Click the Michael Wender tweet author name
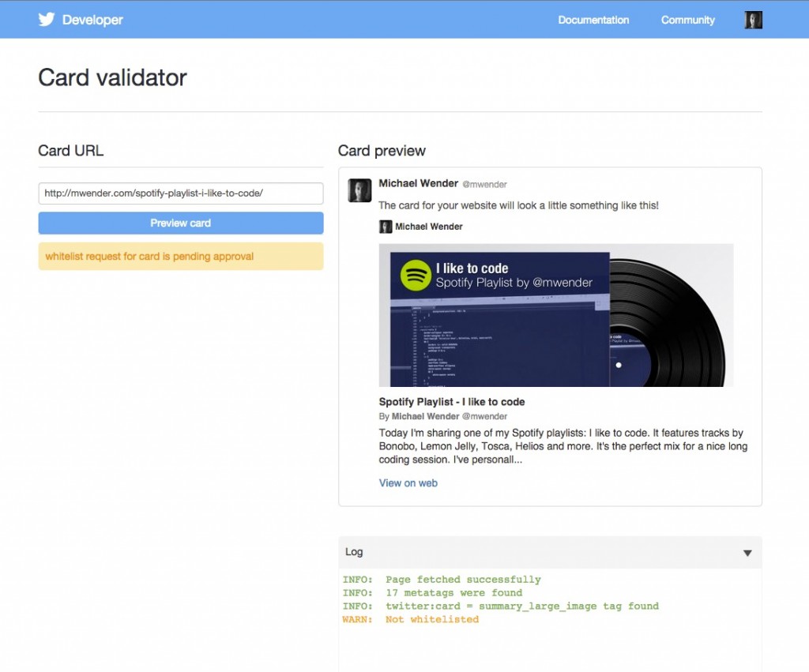Image resolution: width=809 pixels, height=672 pixels. tap(419, 184)
